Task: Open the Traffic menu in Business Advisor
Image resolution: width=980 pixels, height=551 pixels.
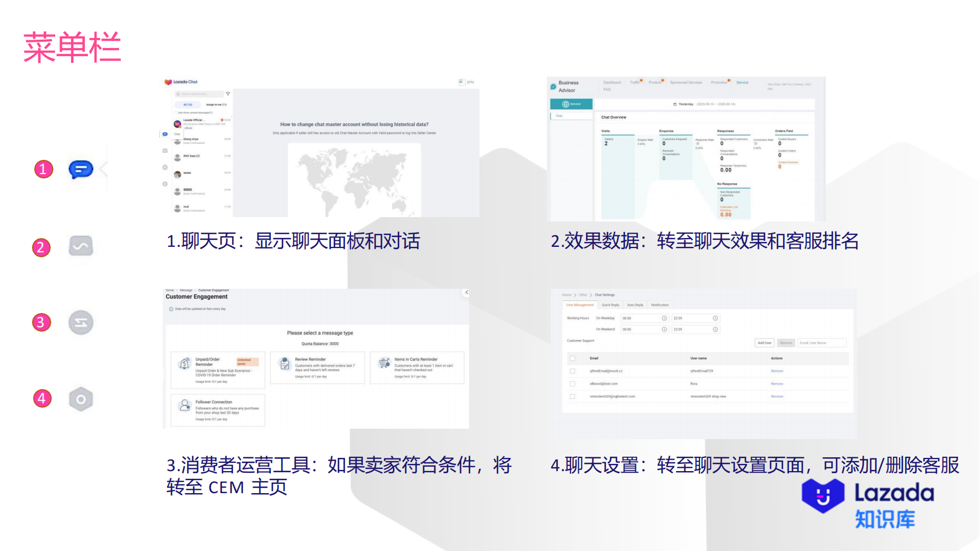Action: click(635, 83)
